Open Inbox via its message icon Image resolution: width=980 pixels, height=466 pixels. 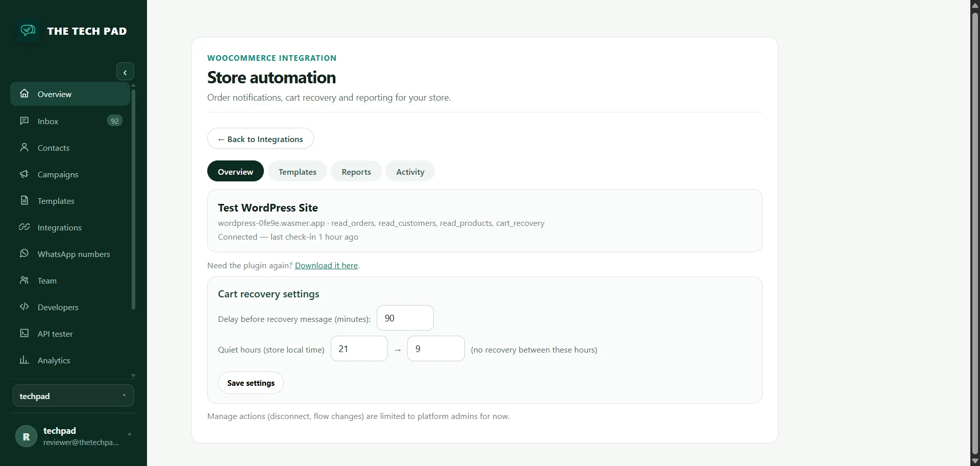pos(24,121)
